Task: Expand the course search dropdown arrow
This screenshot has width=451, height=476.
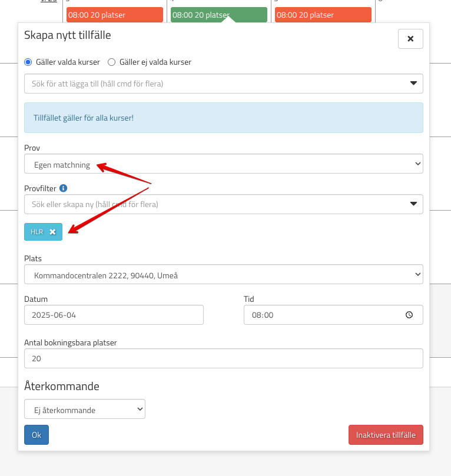Action: 413,84
